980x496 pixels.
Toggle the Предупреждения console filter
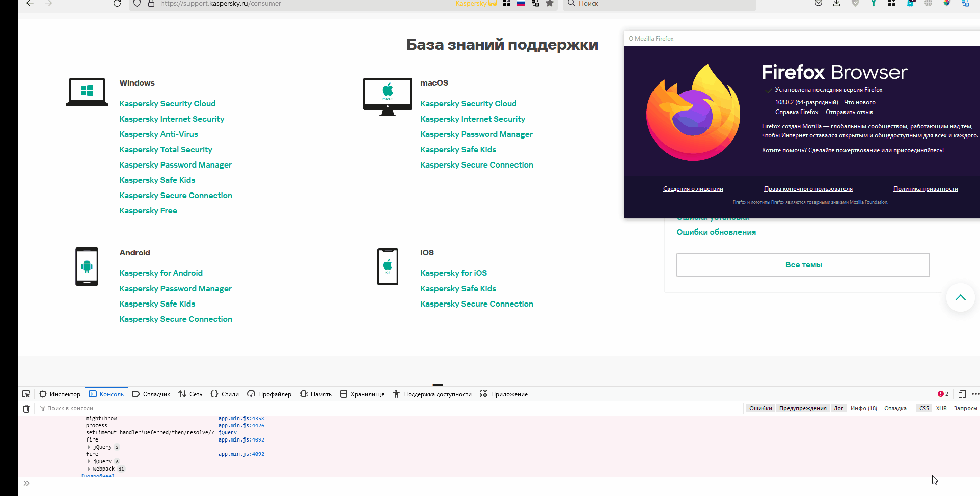click(x=803, y=408)
